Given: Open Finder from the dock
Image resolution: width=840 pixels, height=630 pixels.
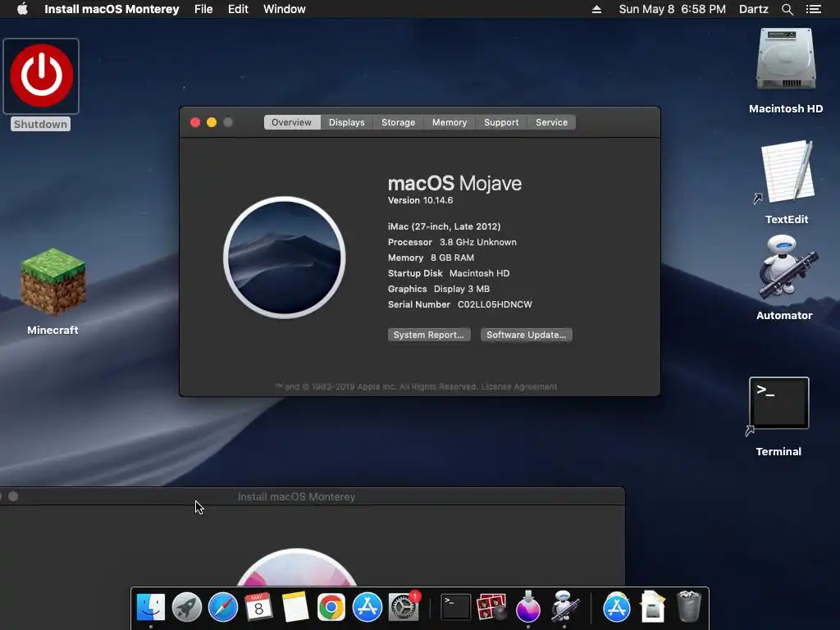Looking at the screenshot, I should click(151, 608).
